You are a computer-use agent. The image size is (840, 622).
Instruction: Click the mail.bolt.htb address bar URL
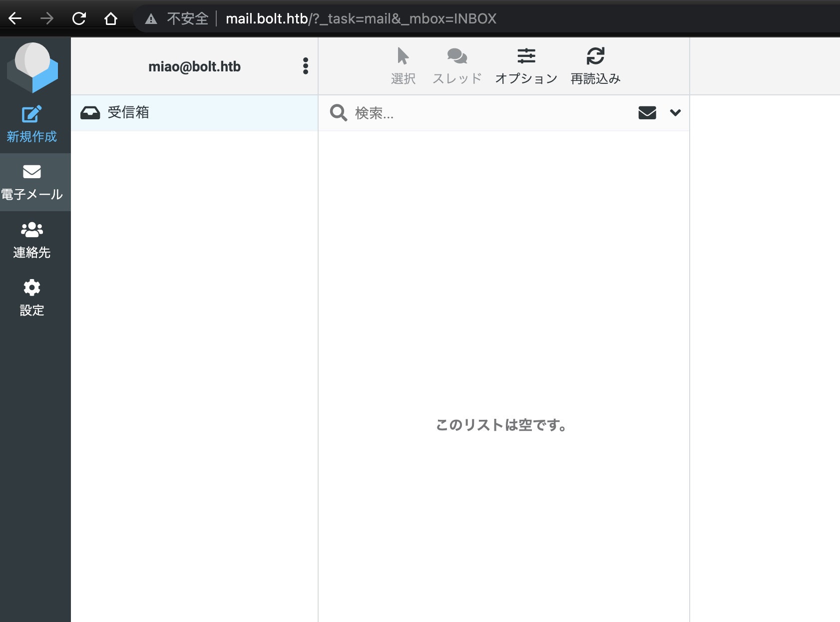click(361, 19)
